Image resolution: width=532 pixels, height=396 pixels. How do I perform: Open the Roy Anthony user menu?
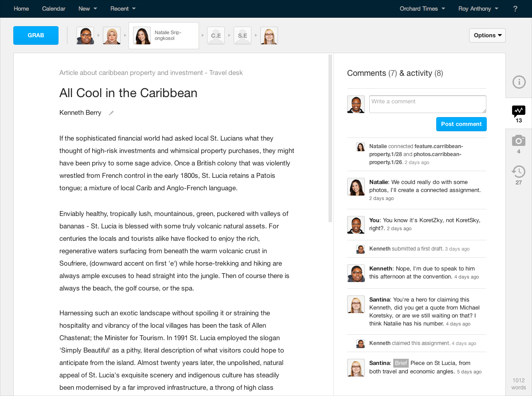coord(478,9)
